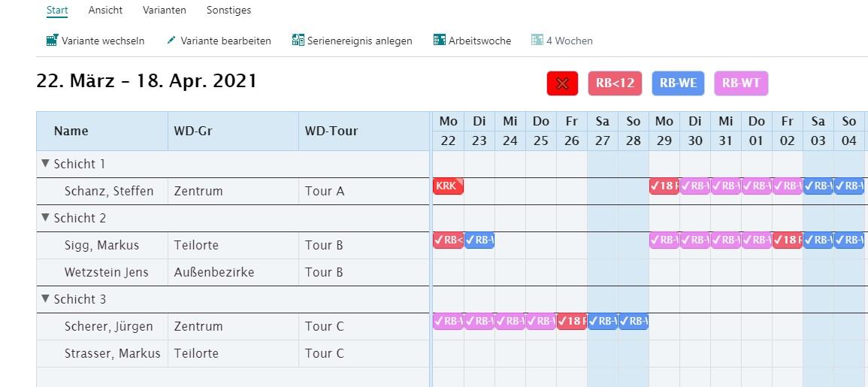This screenshot has width=868, height=387.
Task: Click the Name column header
Action: [71, 131]
